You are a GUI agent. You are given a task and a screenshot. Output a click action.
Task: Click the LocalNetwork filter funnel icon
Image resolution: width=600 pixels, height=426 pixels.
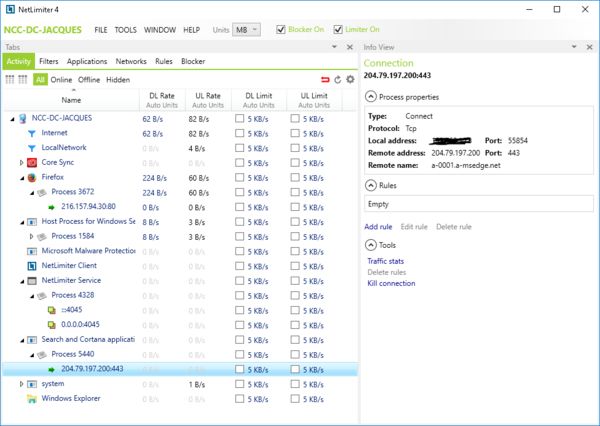click(x=32, y=148)
